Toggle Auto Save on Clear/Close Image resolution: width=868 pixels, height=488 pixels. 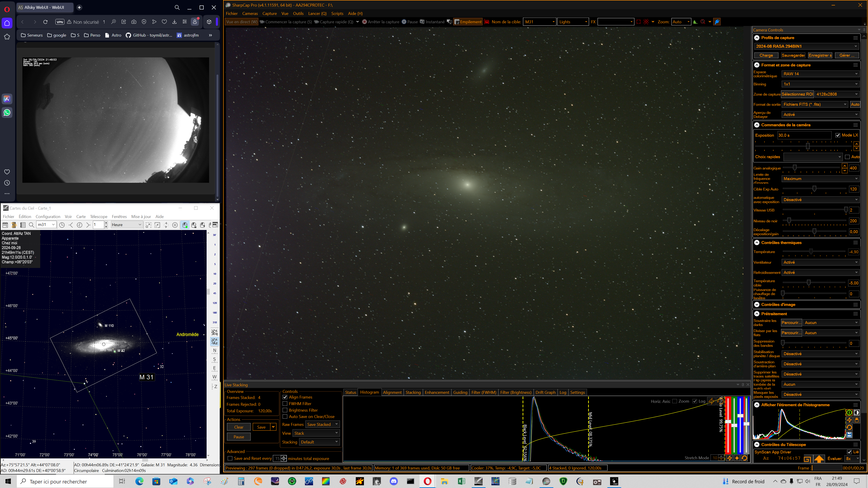point(285,417)
